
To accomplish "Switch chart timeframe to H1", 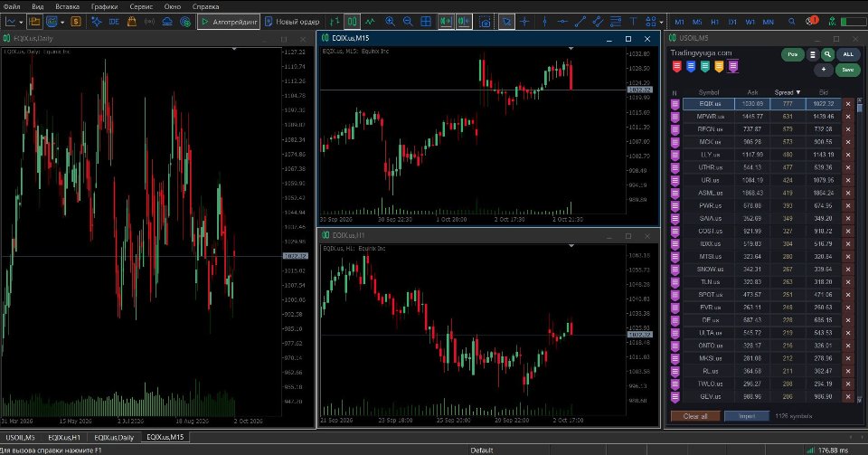I will [714, 22].
